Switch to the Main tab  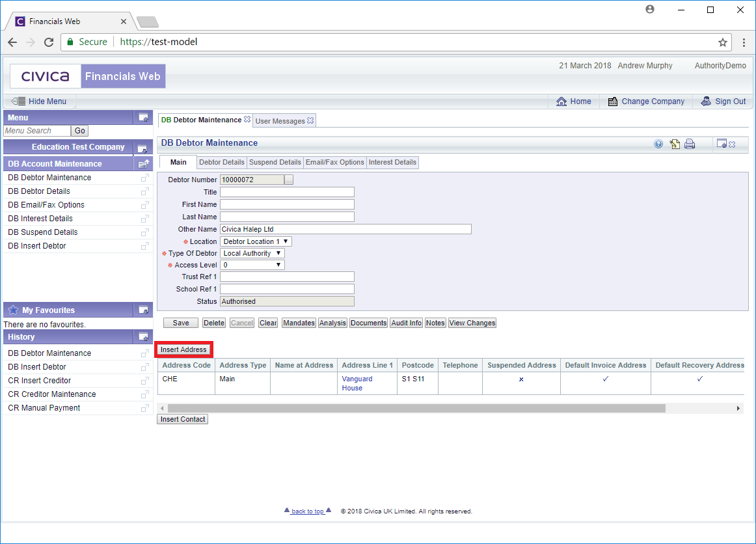[178, 162]
